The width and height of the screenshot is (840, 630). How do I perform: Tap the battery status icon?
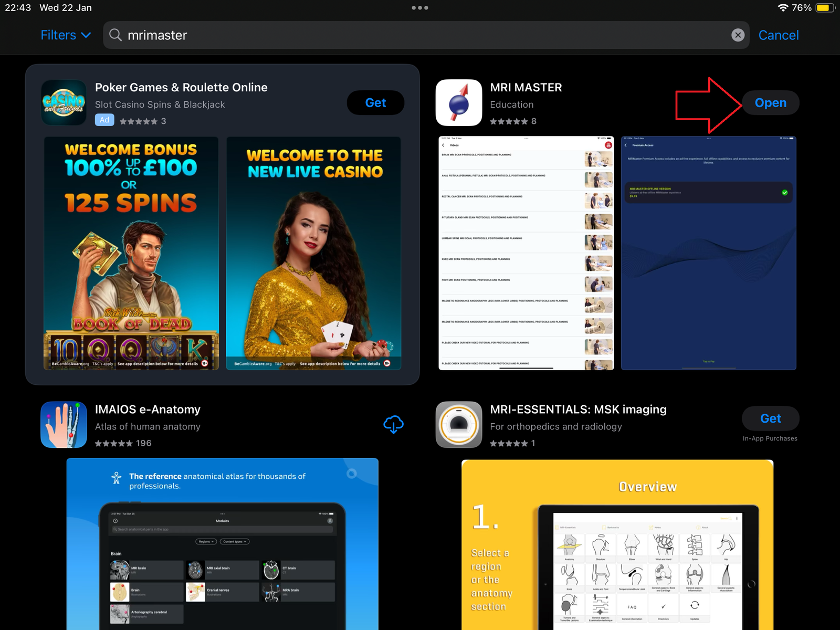click(x=825, y=8)
